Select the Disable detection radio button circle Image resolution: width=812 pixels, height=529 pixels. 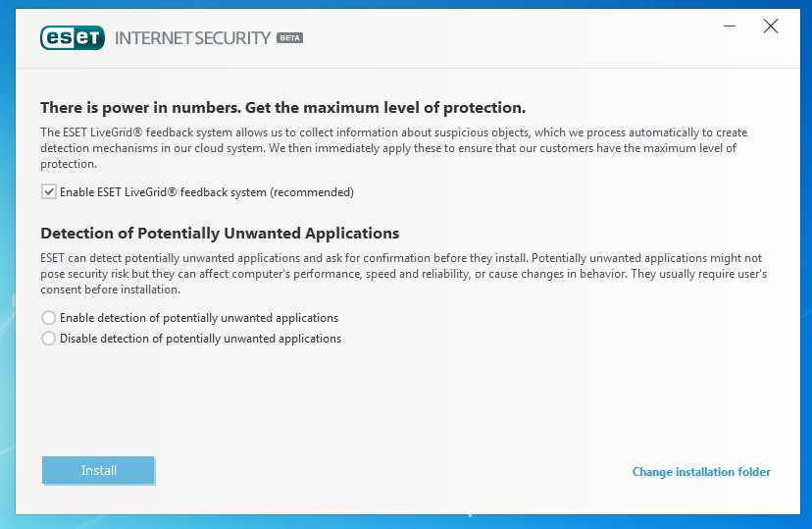(x=49, y=339)
